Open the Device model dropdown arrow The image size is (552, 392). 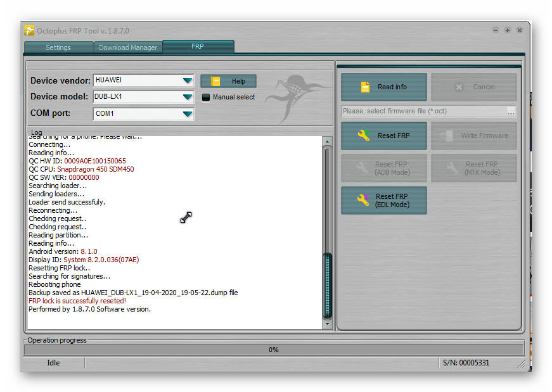pos(188,97)
